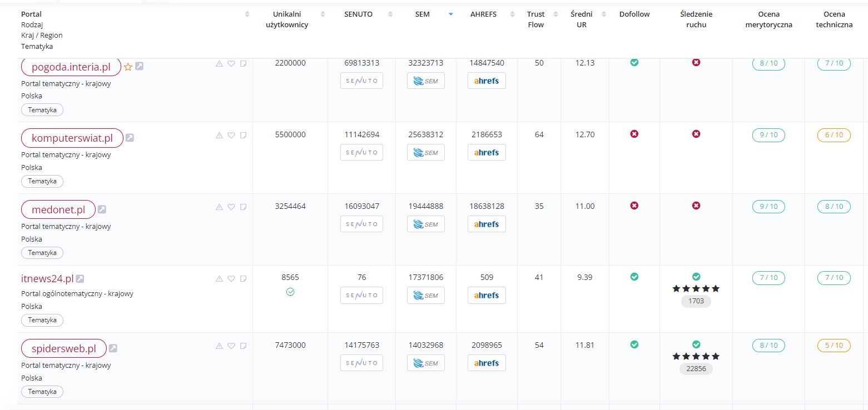The image size is (868, 410).
Task: Click Dofollow red cross for komputerswiat.pl
Action: (634, 134)
